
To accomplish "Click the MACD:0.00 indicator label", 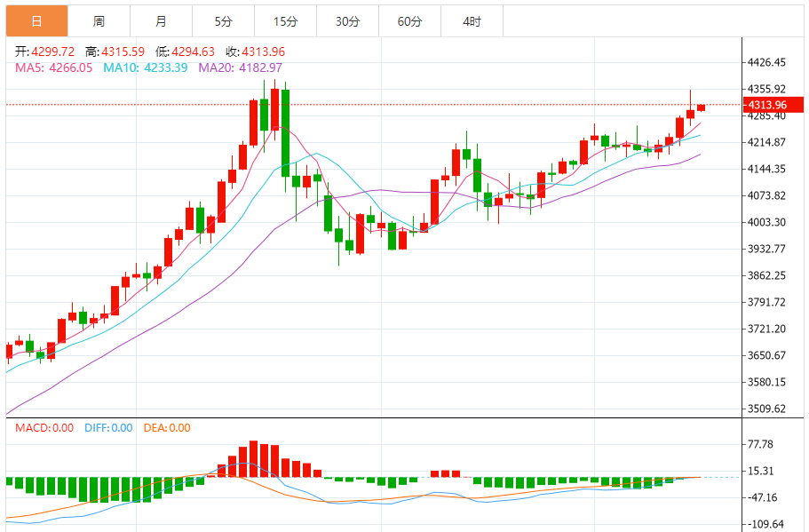I will (x=44, y=428).
